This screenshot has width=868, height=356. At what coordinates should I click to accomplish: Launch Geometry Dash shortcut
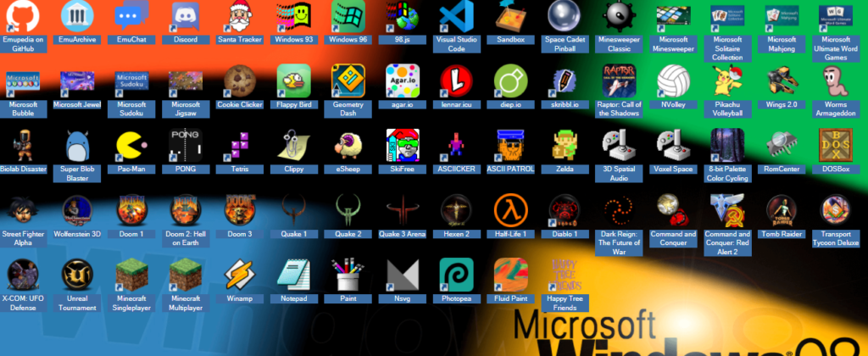348,81
